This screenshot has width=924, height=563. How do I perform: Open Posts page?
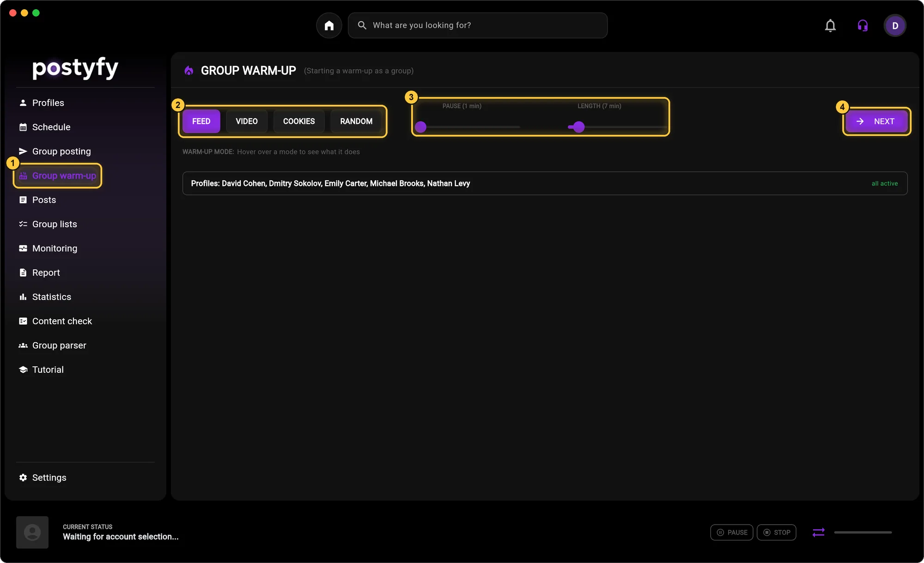[44, 200]
